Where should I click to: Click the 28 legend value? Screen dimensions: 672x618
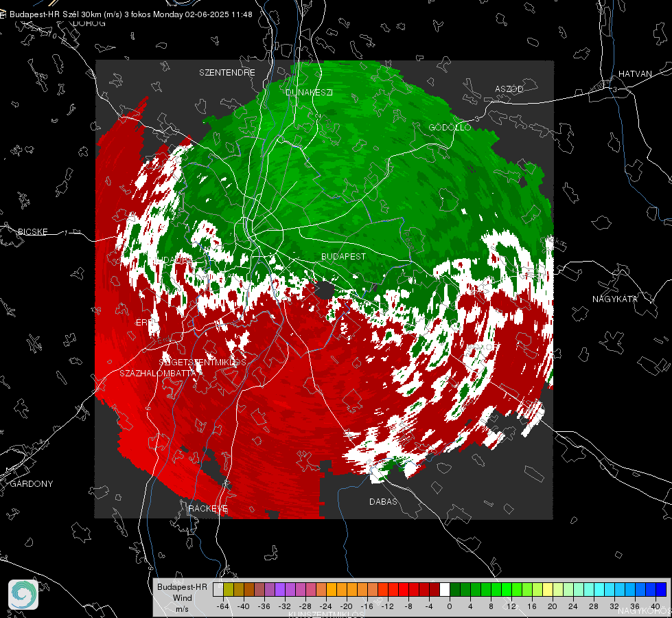[x=594, y=606]
